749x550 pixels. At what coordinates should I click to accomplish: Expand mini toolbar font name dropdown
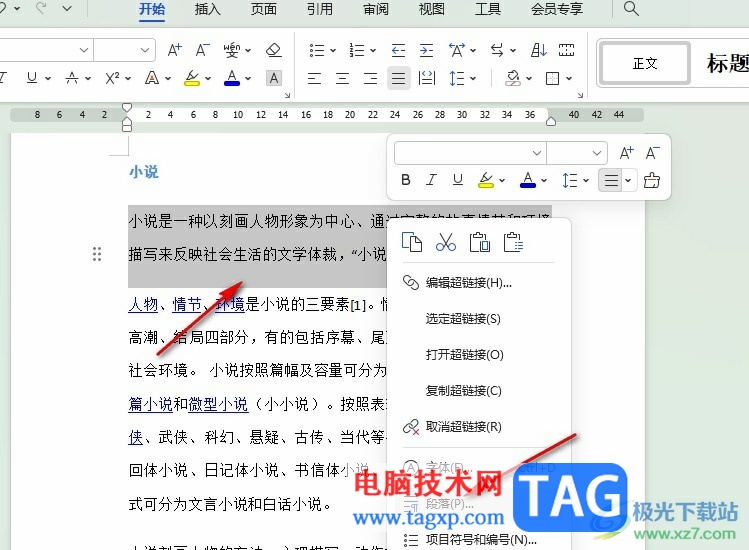[x=537, y=153]
